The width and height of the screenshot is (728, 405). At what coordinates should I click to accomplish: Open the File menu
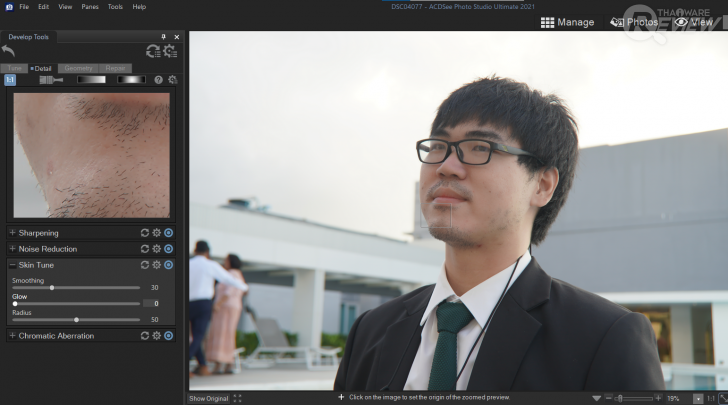tap(24, 7)
